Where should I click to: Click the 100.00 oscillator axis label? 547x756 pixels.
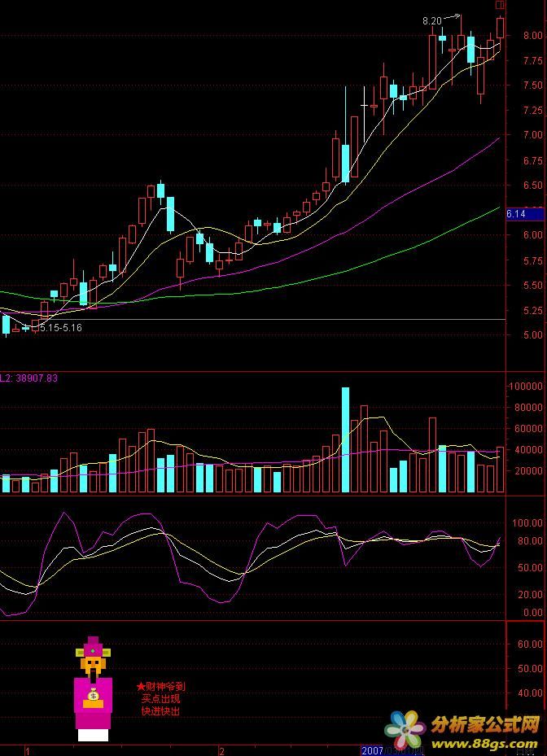tap(527, 523)
